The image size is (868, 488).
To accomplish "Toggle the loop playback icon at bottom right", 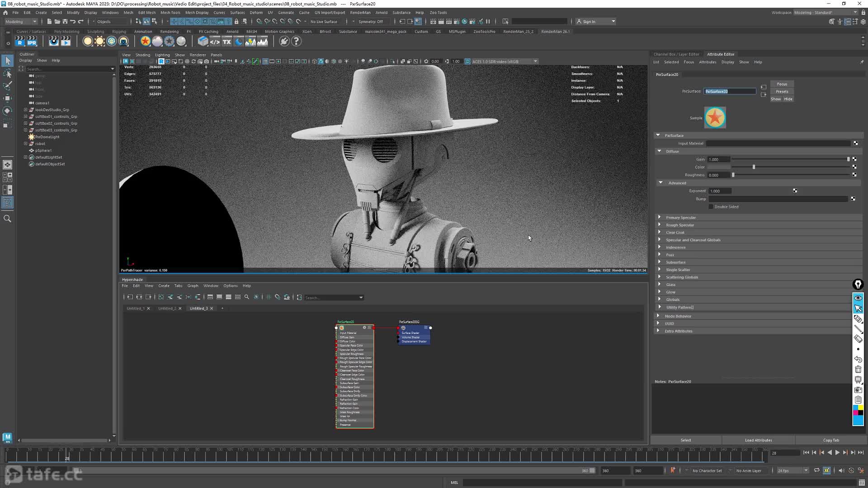I will click(x=816, y=471).
